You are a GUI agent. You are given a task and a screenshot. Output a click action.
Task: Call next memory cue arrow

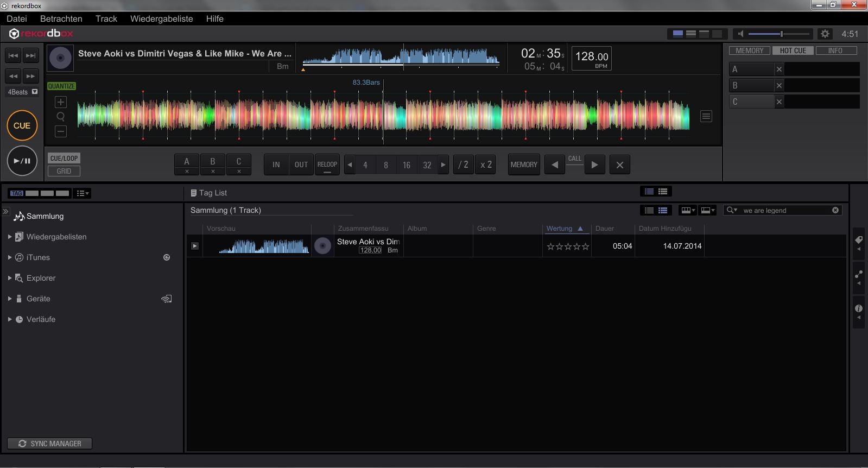(x=594, y=165)
